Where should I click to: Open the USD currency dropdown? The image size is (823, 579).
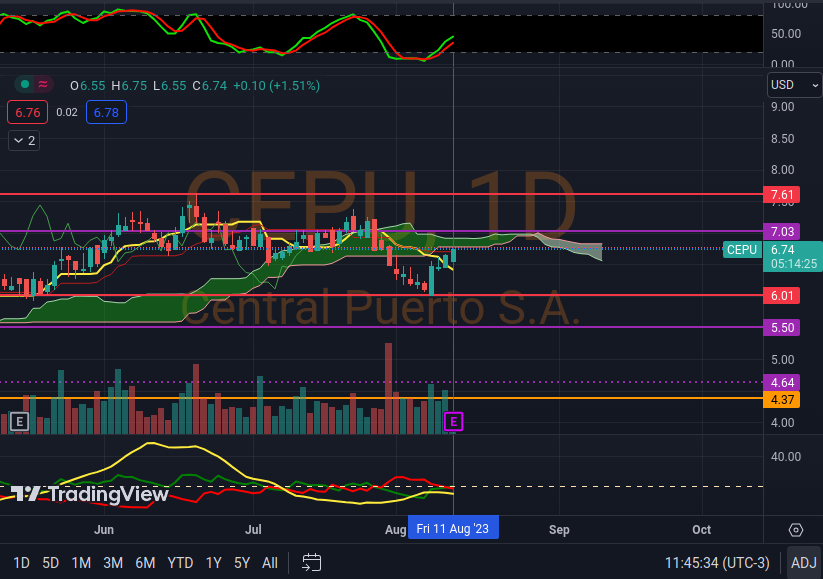pyautogui.click(x=794, y=85)
